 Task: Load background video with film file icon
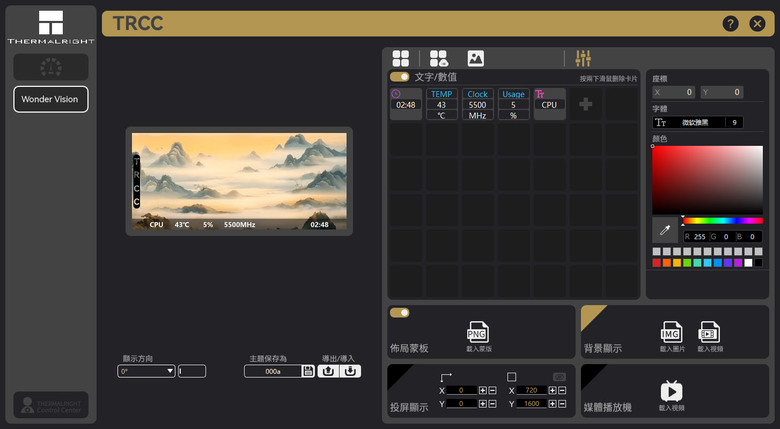click(x=710, y=332)
